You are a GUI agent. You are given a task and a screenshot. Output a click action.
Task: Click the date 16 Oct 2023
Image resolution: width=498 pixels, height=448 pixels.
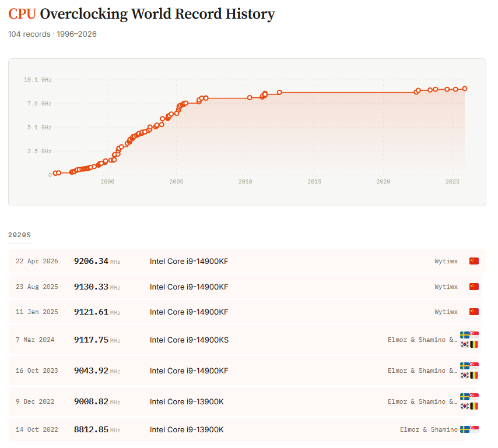point(37,371)
